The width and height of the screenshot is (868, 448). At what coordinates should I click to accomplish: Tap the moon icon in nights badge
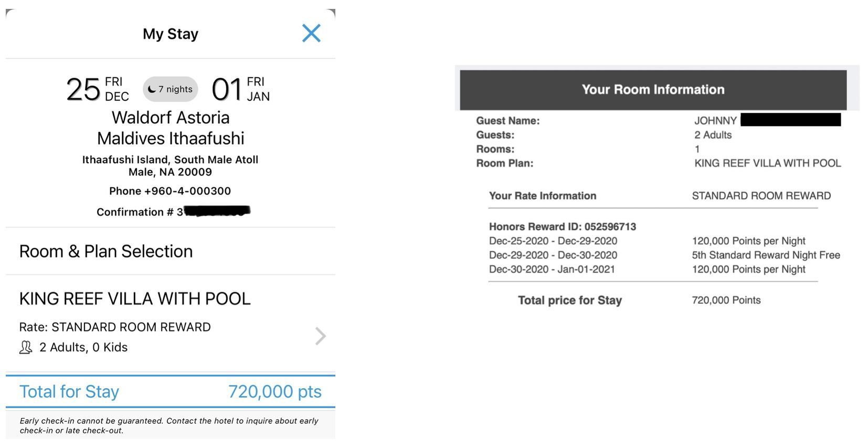pyautogui.click(x=152, y=89)
